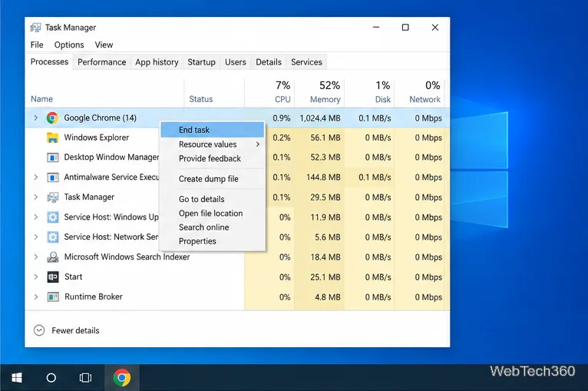588x391 pixels.
Task: Switch to the Services tab
Action: click(x=306, y=62)
